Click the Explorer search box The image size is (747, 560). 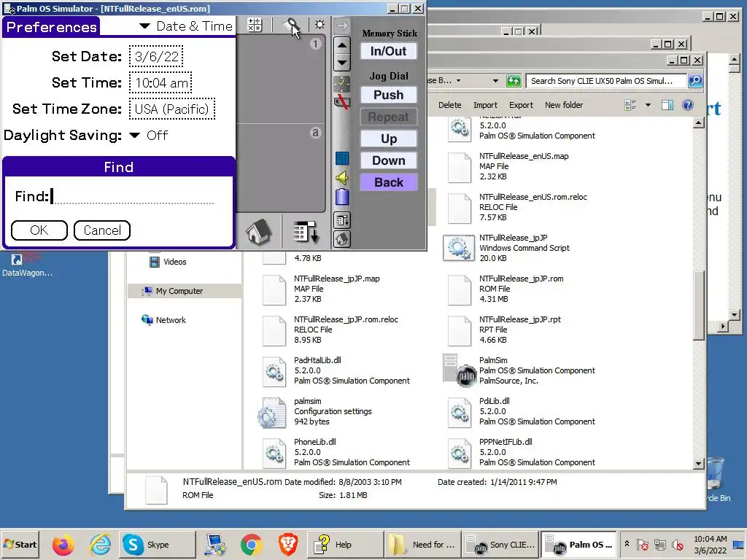click(606, 81)
